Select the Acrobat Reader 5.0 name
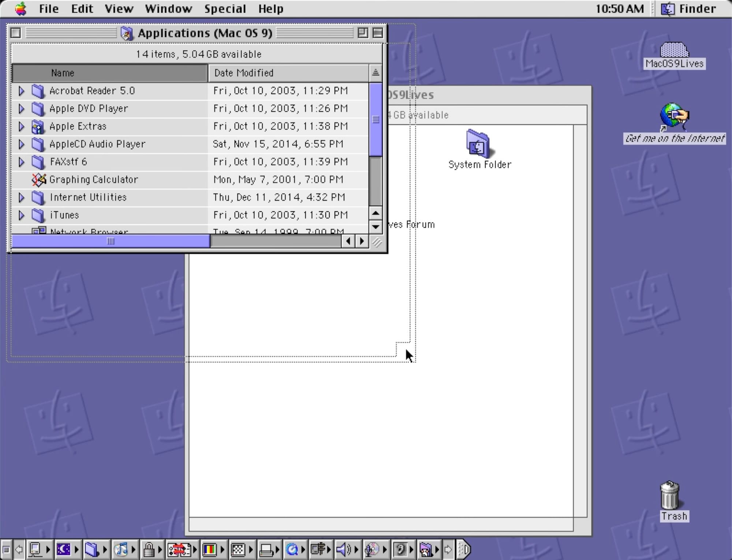This screenshot has height=560, width=732. point(92,91)
